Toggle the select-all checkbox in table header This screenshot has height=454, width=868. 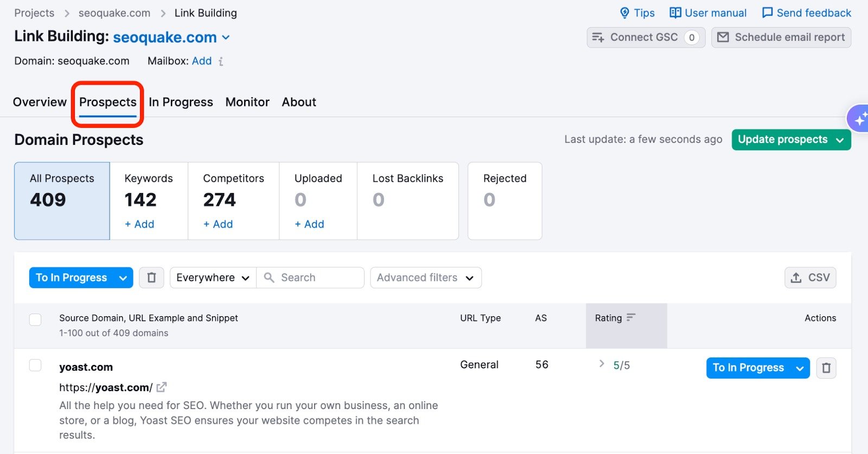(x=35, y=319)
